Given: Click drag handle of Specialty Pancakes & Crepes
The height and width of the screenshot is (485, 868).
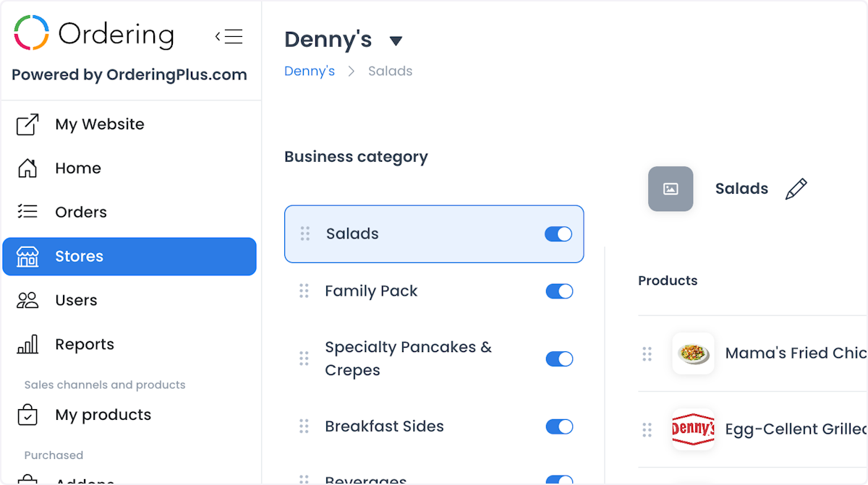Looking at the screenshot, I should pos(304,359).
